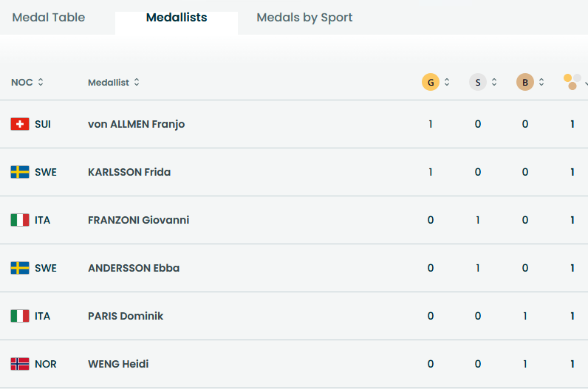Click the Switzerland flag icon
Image resolution: width=588 pixels, height=389 pixels.
(x=20, y=124)
